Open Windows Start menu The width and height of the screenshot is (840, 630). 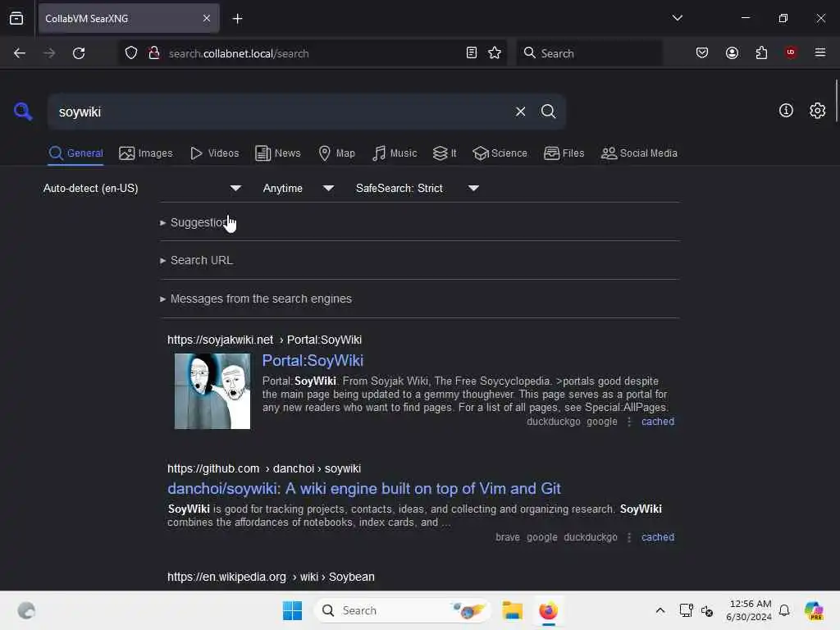point(293,610)
